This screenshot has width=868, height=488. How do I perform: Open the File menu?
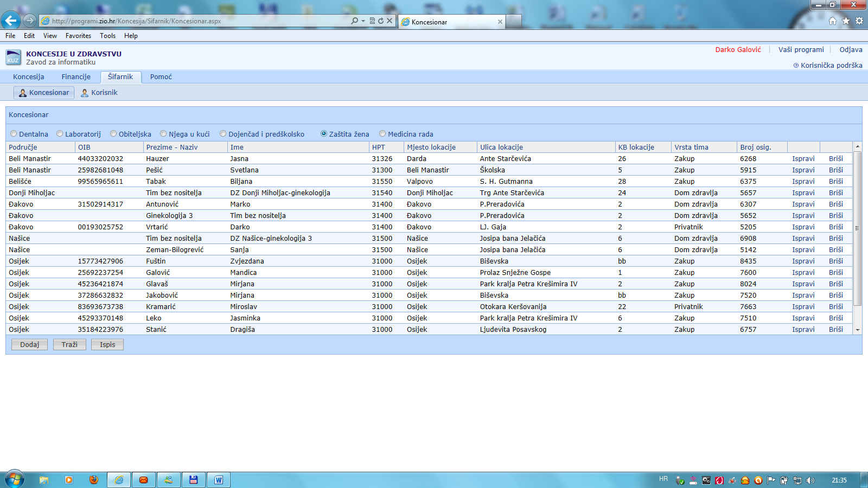(10, 36)
